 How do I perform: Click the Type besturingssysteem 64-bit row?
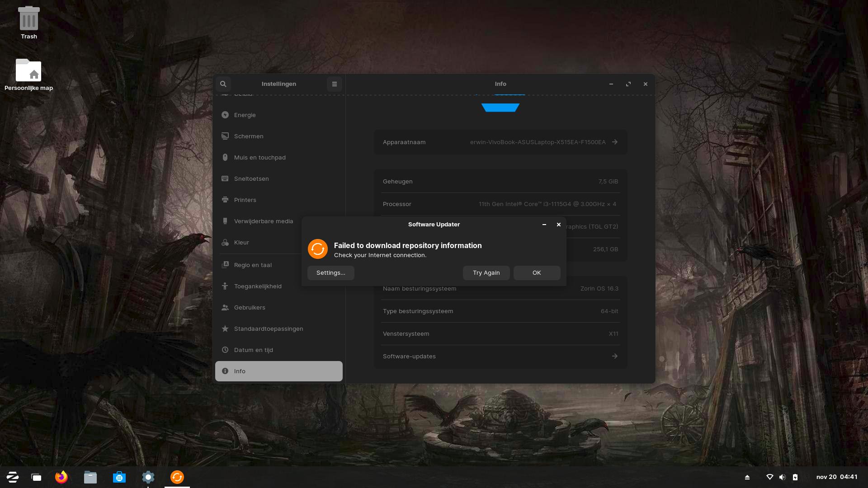point(500,311)
